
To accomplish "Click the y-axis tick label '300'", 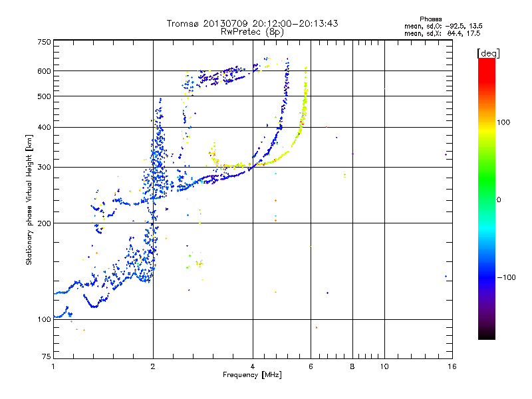I will [x=44, y=168].
